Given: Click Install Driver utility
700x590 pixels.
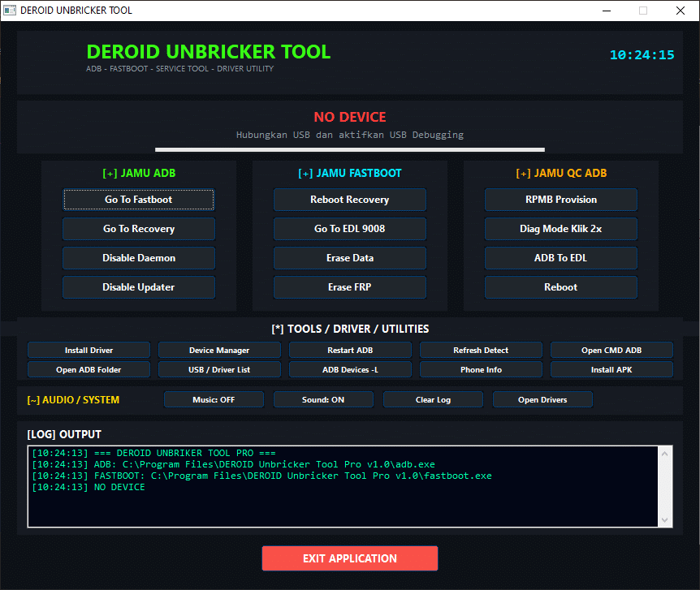Looking at the screenshot, I should pyautogui.click(x=89, y=351).
